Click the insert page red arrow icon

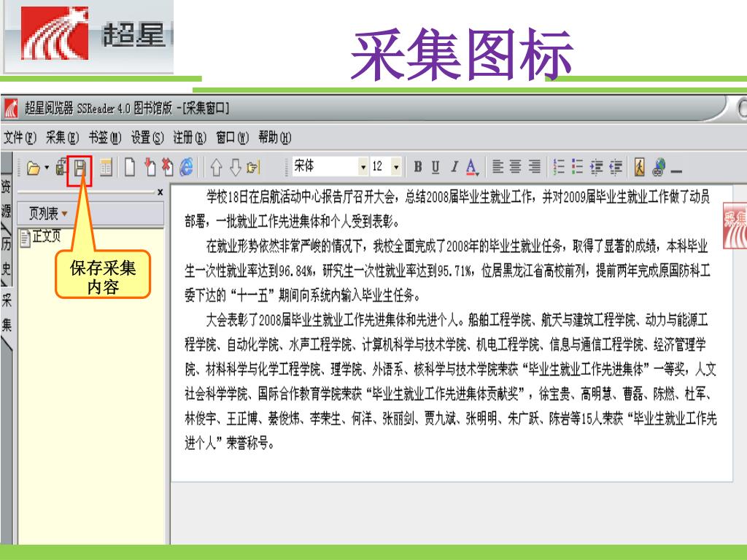click(150, 167)
